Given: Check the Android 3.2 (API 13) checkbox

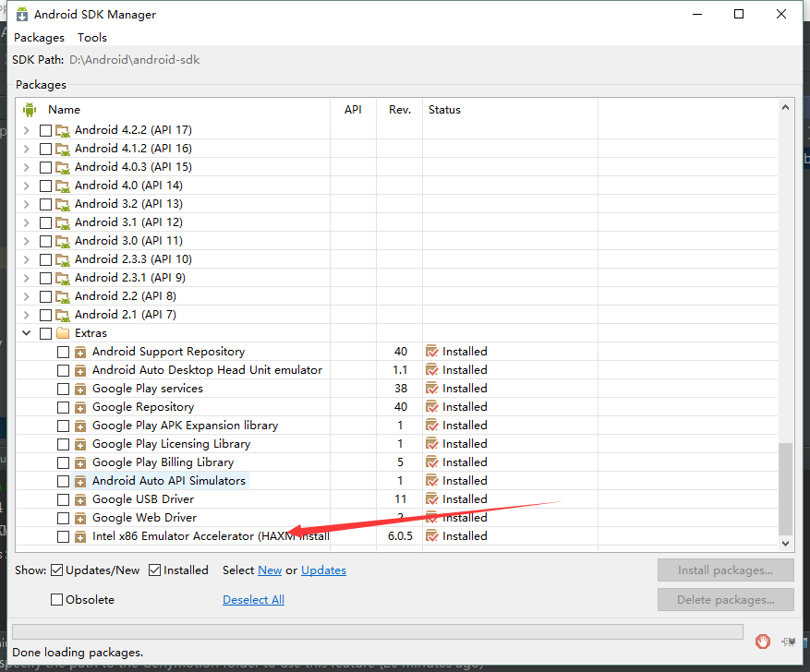Looking at the screenshot, I should 45,204.
